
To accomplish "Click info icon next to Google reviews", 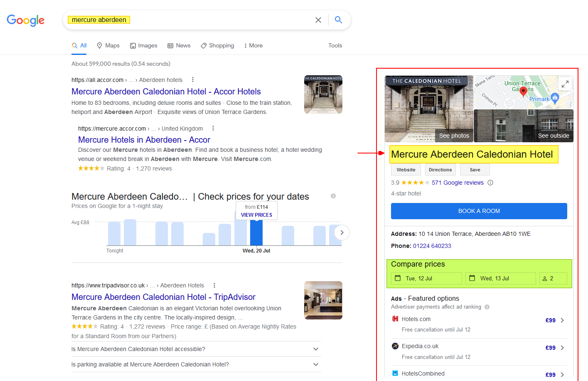I will [490, 183].
